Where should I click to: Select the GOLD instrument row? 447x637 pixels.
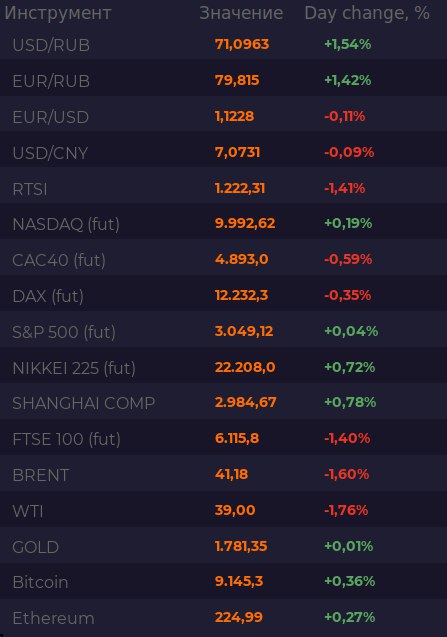pos(224,546)
